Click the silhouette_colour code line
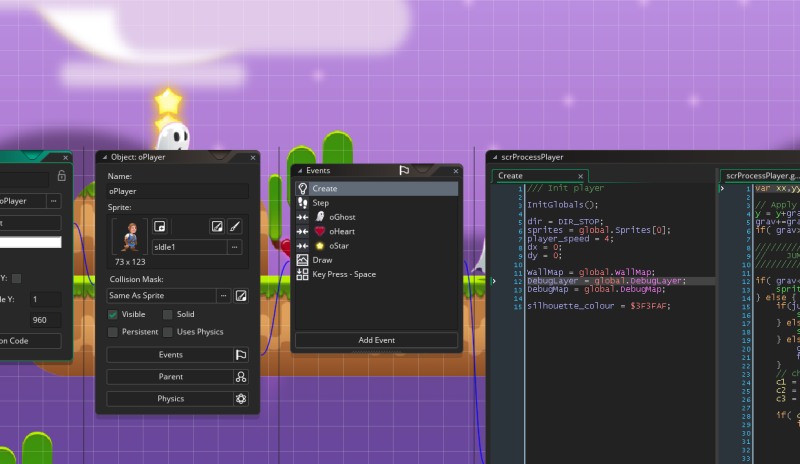 (x=598, y=306)
